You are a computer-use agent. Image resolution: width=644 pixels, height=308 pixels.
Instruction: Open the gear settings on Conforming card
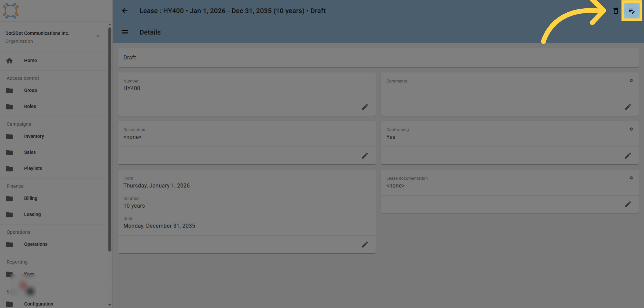631,129
